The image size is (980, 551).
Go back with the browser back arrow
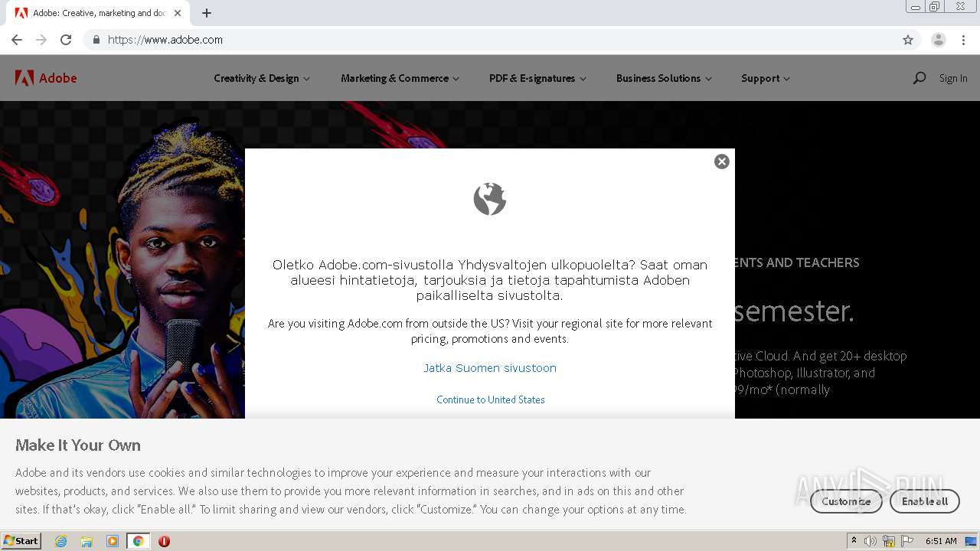pyautogui.click(x=17, y=40)
